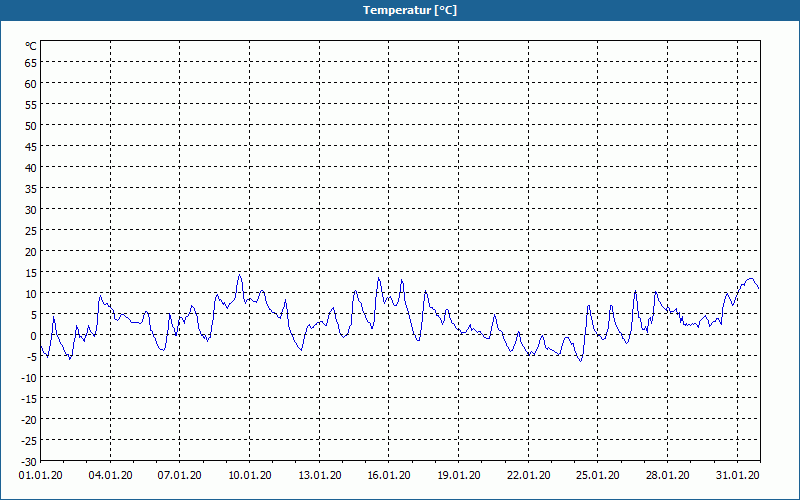Select the 40 y-axis label
The width and height of the screenshot is (800, 500).
tap(31, 168)
